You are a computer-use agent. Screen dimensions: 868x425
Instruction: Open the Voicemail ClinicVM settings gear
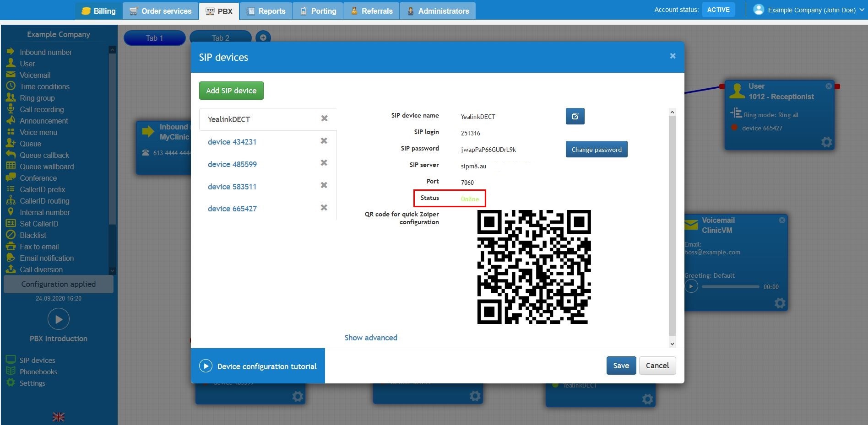(780, 303)
